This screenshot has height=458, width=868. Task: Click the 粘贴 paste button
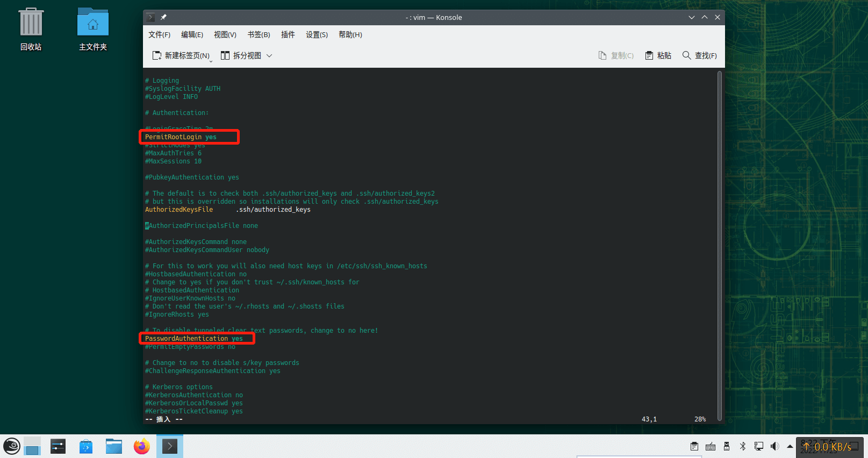pyautogui.click(x=658, y=55)
